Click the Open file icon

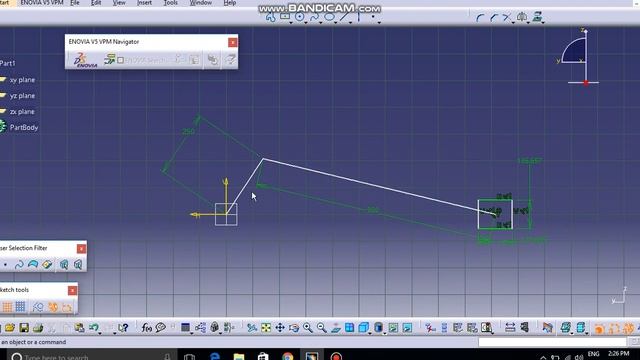pyautogui.click(x=10, y=328)
